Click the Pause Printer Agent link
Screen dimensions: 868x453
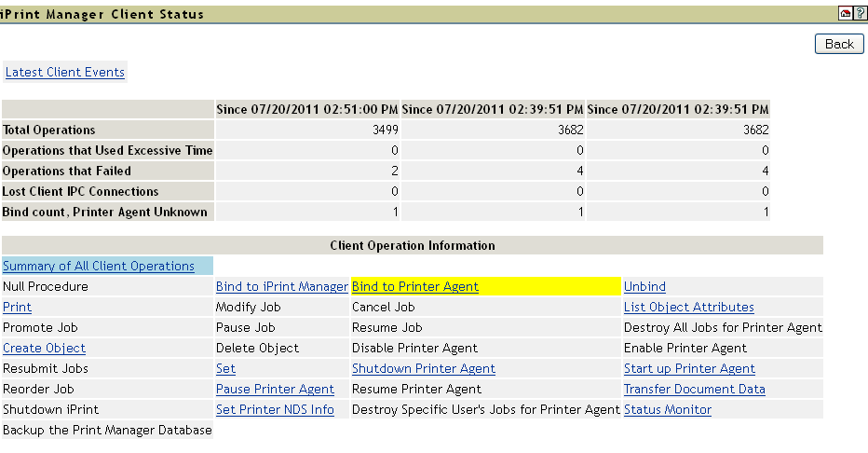coord(275,389)
